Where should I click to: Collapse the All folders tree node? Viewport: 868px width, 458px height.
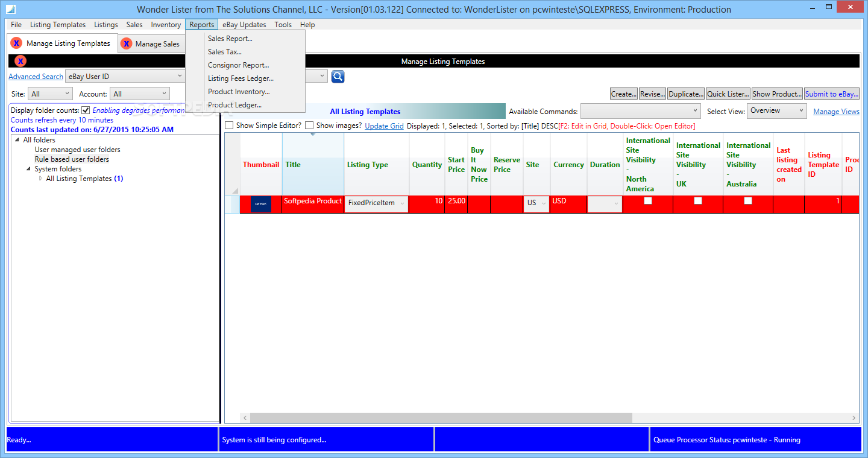coord(17,140)
